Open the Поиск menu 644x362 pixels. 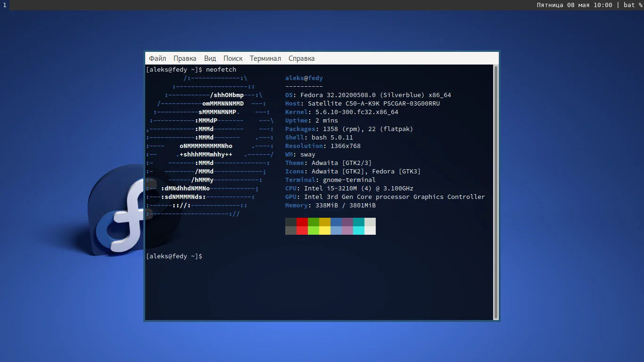[233, 58]
